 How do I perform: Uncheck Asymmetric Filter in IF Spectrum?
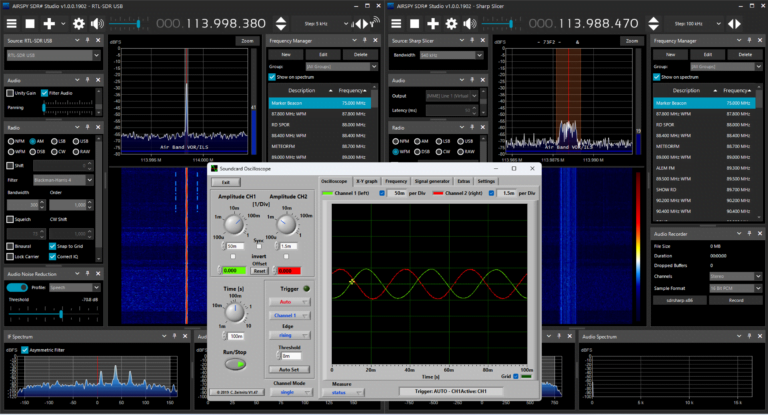(x=25, y=350)
